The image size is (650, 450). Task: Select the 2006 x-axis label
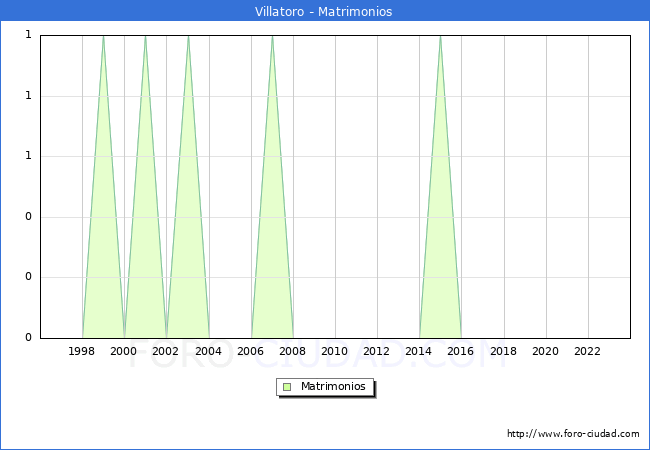250,351
